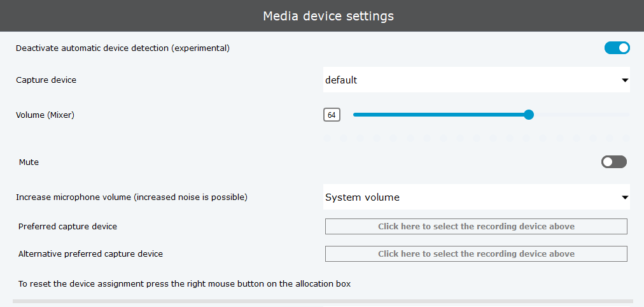Click the Capture device dropdown arrow

point(625,81)
